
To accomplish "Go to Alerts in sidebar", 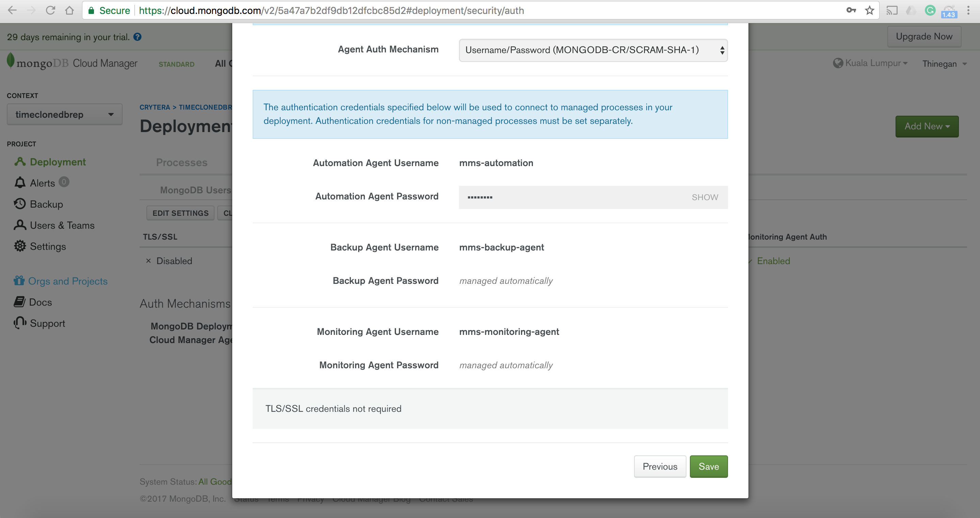I will click(x=42, y=183).
